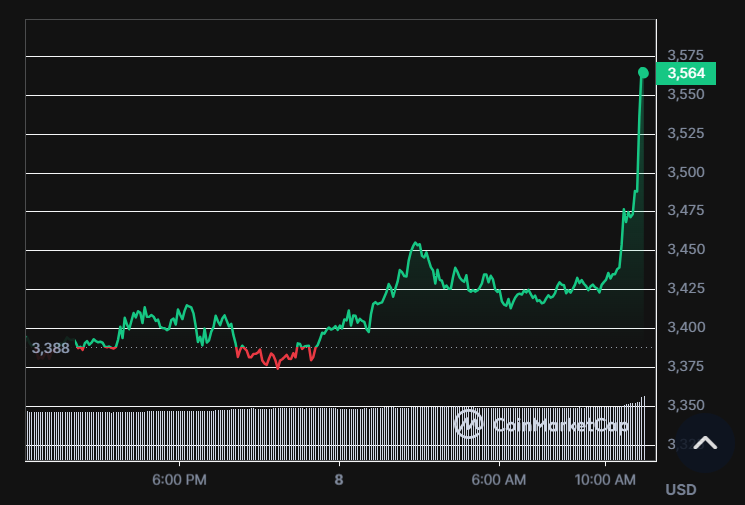Image resolution: width=745 pixels, height=505 pixels.
Task: Click the 3,550 price axis label
Action: click(686, 94)
